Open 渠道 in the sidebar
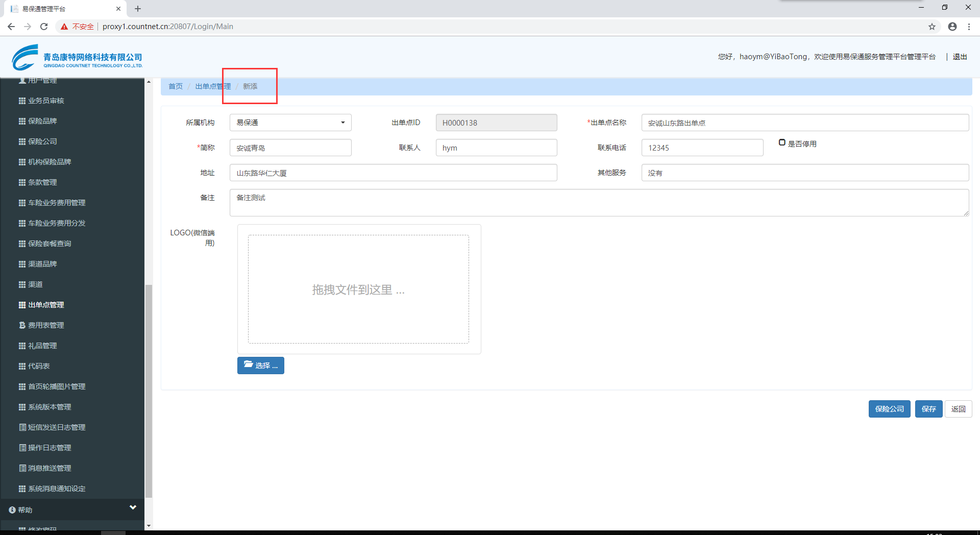Viewport: 980px width, 535px height. (x=35, y=284)
